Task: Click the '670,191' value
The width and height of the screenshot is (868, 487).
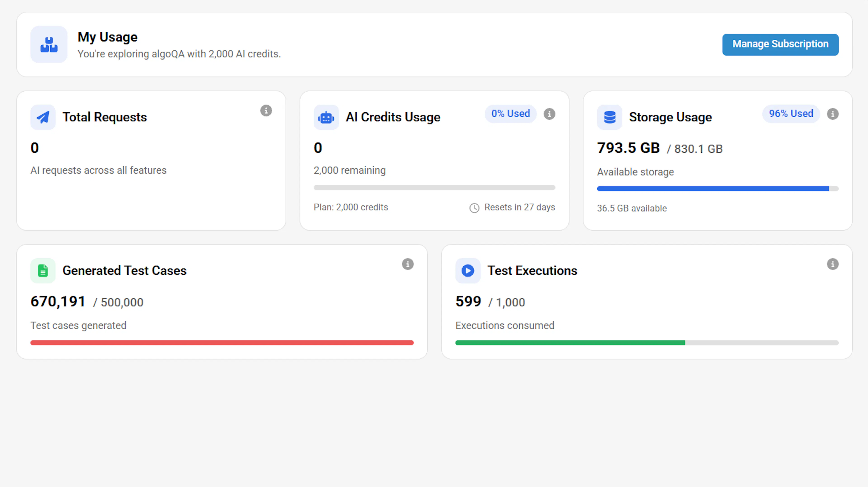Action: coord(58,302)
